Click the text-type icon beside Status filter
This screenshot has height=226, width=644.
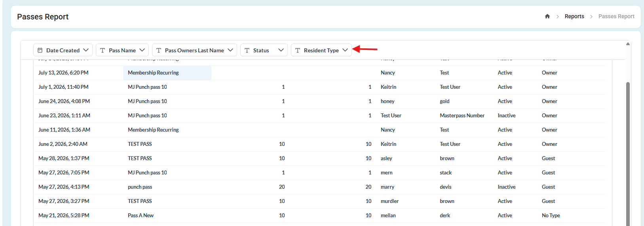[x=247, y=50]
